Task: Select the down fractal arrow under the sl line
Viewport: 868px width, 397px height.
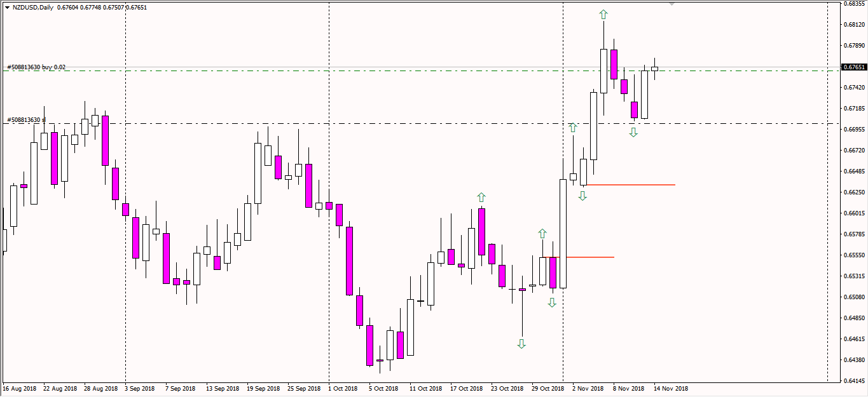Action: 633,132
